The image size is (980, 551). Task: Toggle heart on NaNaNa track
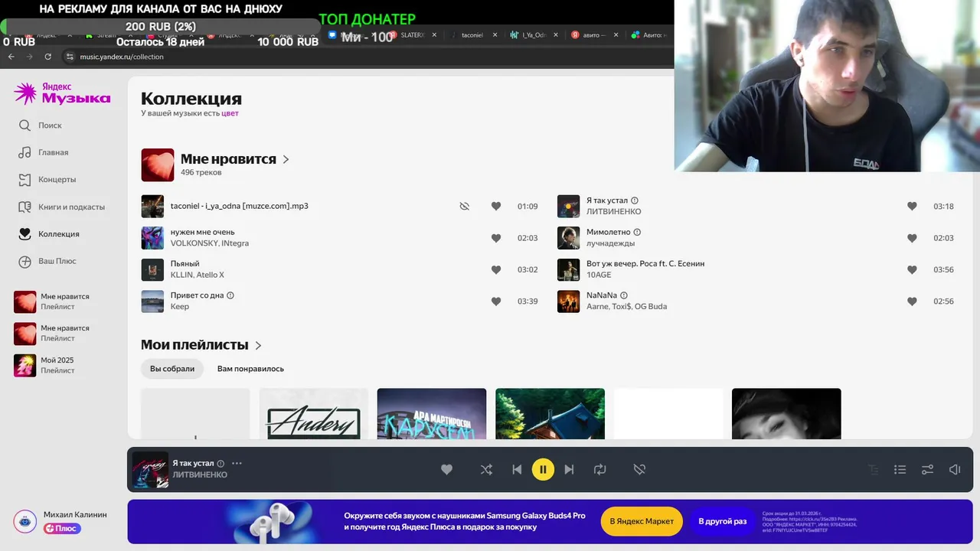click(912, 302)
